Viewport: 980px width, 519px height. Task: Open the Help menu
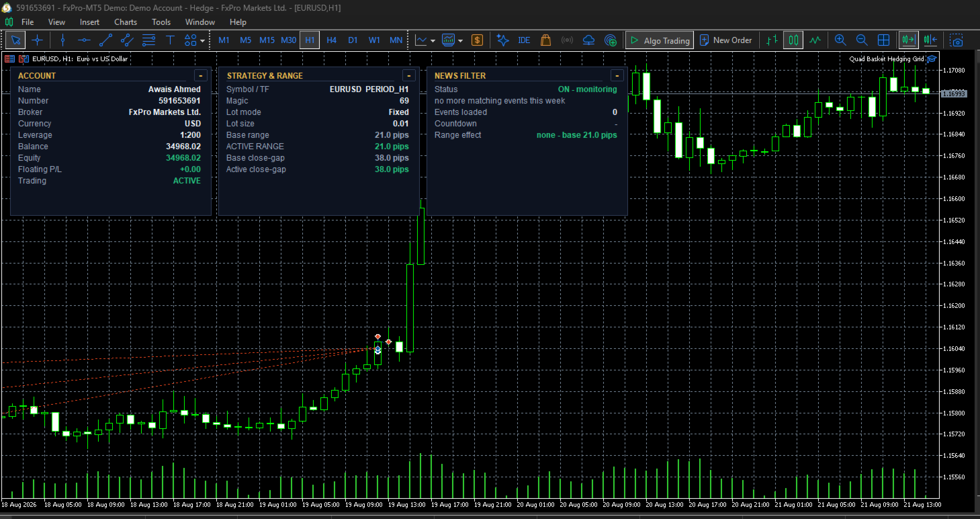coord(238,22)
